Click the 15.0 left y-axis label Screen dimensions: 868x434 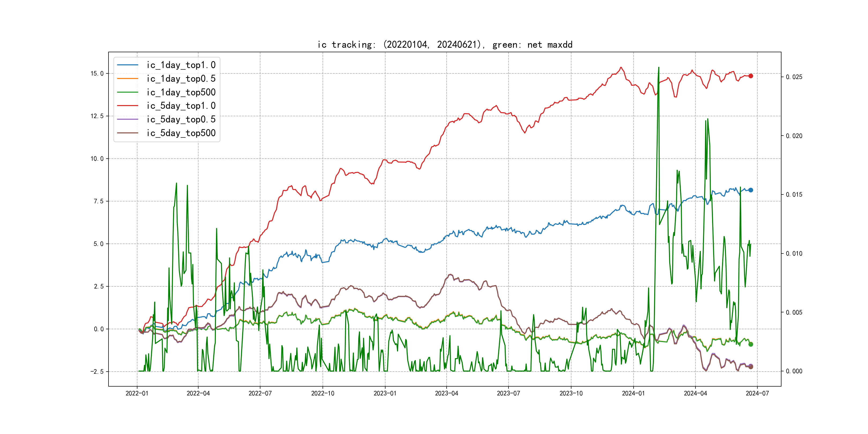pos(97,73)
